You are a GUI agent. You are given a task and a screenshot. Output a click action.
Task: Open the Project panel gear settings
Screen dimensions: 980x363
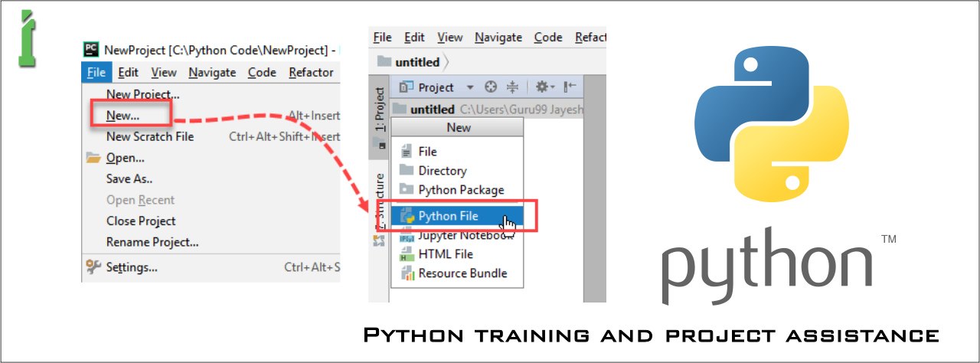(544, 87)
